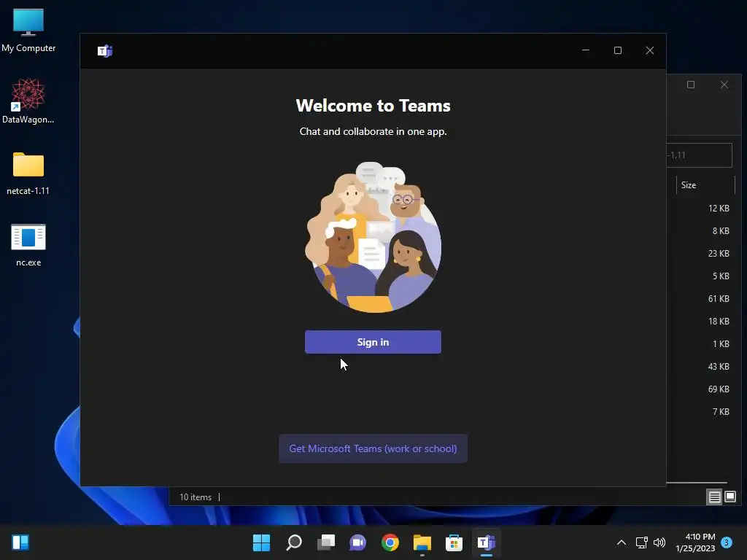Open the Widgets panel on taskbar
This screenshot has width=747, height=560.
[x=20, y=542]
